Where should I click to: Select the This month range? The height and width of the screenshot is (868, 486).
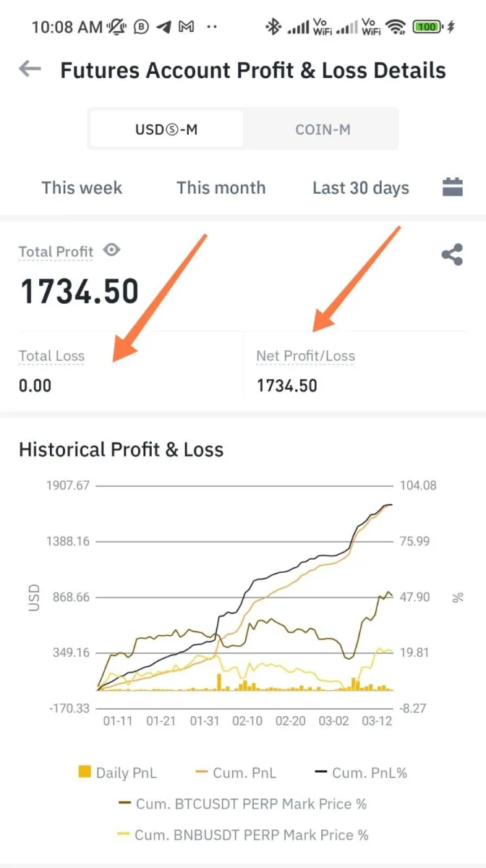221,188
